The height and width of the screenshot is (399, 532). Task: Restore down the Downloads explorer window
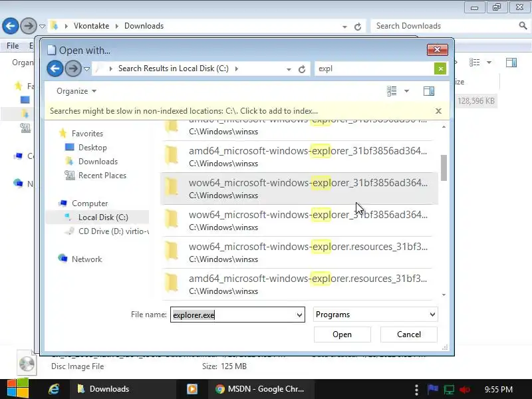497,7
